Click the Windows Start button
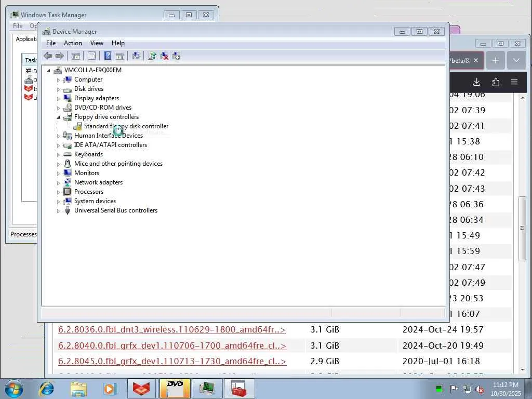The width and height of the screenshot is (532, 399). [14, 389]
